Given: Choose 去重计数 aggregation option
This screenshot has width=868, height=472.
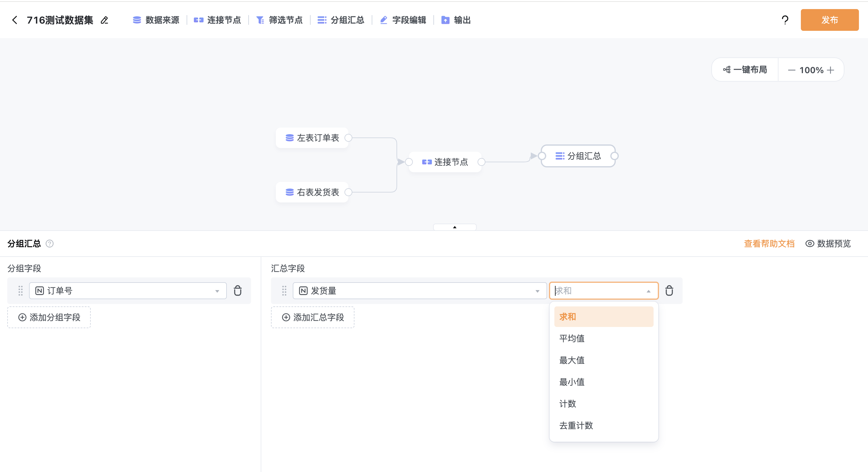Looking at the screenshot, I should 603,425.
